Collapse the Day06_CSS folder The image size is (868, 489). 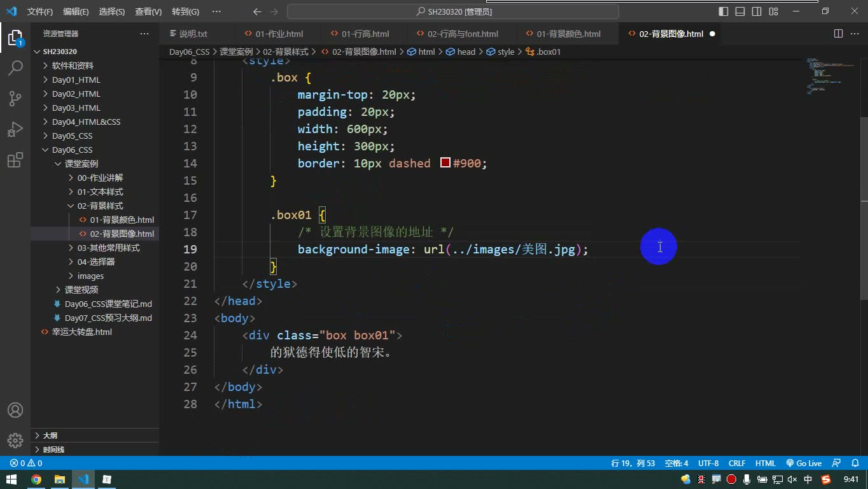(x=95, y=150)
